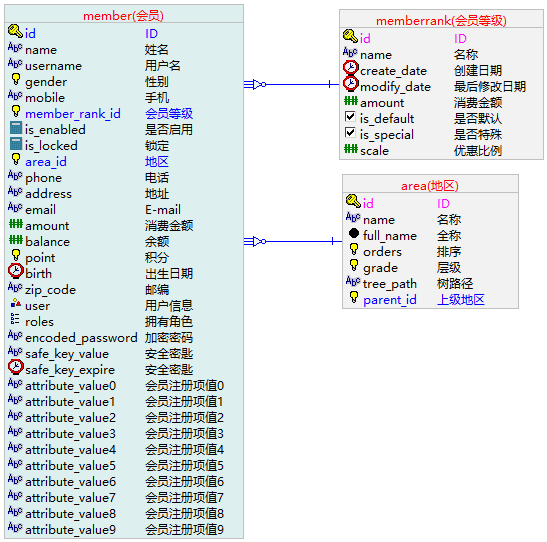This screenshot has height=542, width=547.
Task: Click the shapes icon beside user field
Action: [16, 303]
